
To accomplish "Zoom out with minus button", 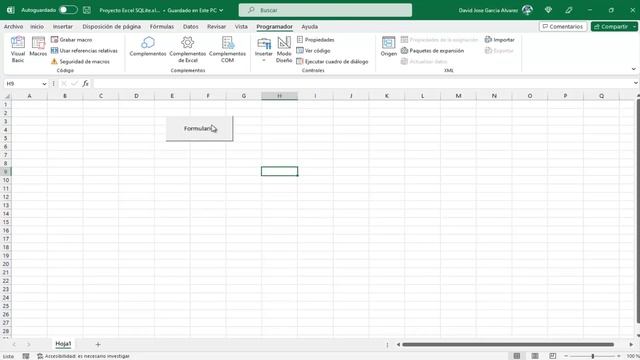I will (x=566, y=356).
